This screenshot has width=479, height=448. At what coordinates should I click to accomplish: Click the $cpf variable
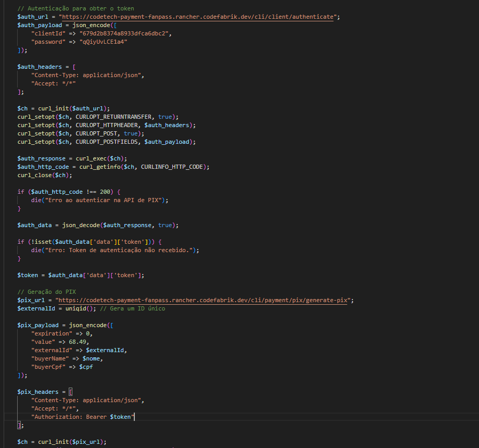click(86, 367)
